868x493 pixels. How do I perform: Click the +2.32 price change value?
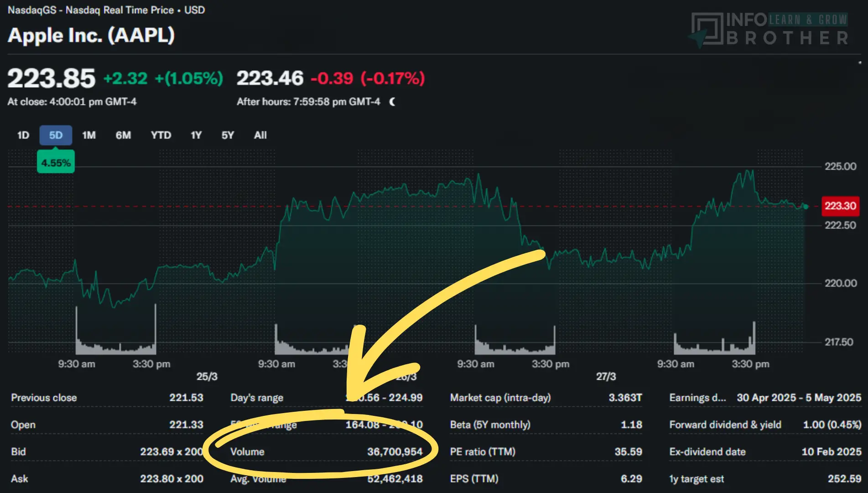click(125, 79)
